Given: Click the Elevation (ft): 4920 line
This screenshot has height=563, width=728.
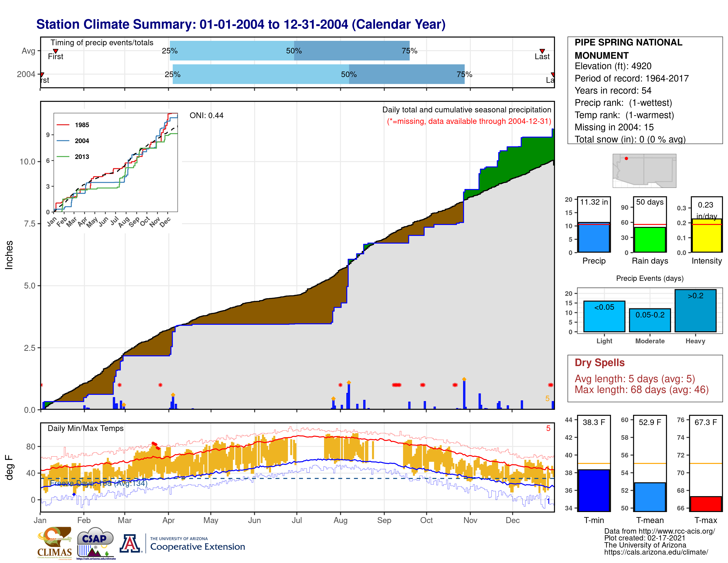Looking at the screenshot, I should coord(613,66).
